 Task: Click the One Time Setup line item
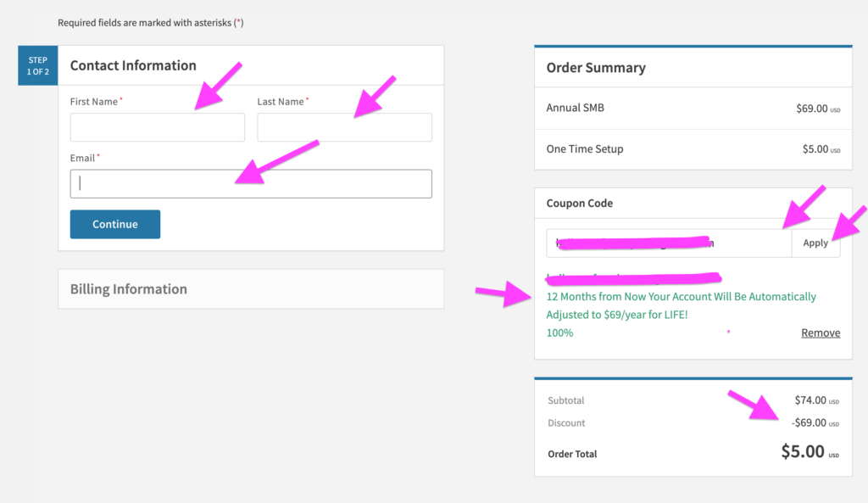coord(693,149)
